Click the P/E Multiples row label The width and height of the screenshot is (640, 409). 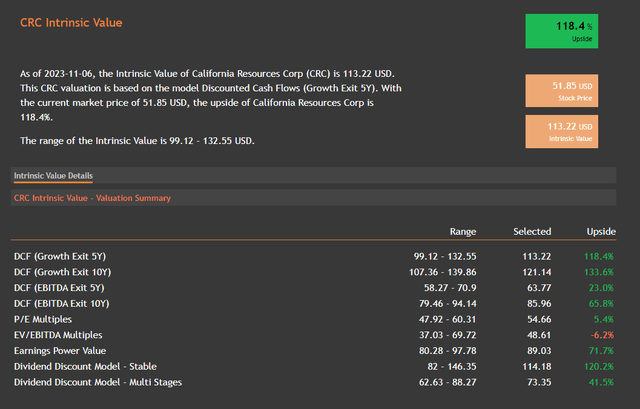(43, 319)
